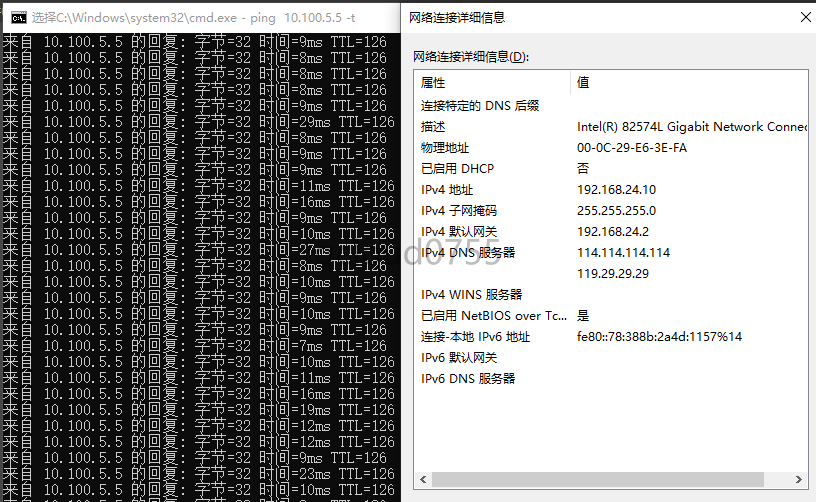816x502 pixels.
Task: Select the 已启用 DHCP row
Action: [457, 169]
